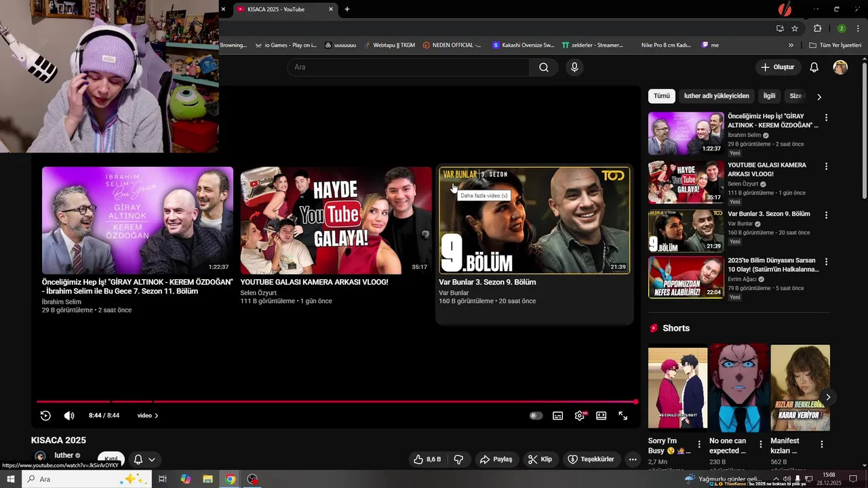Open the end-screen YouTube Galası vlog thumbnail

pos(336,220)
